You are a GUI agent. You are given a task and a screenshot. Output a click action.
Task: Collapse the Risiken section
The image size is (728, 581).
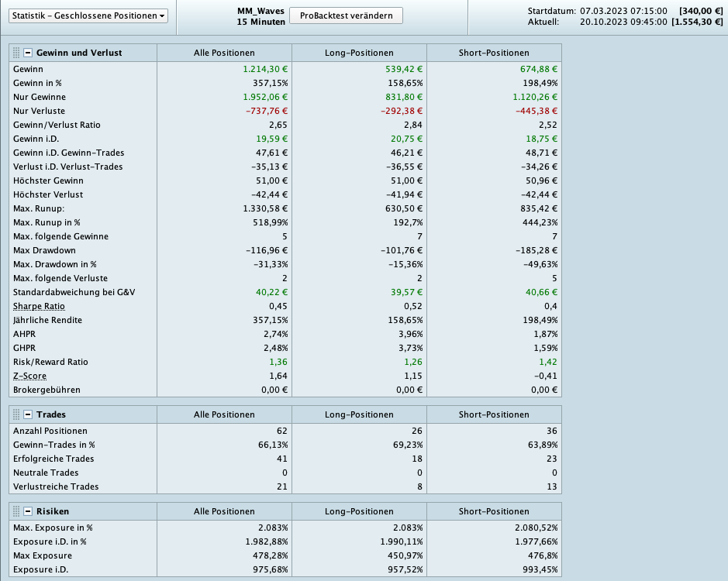[28, 511]
